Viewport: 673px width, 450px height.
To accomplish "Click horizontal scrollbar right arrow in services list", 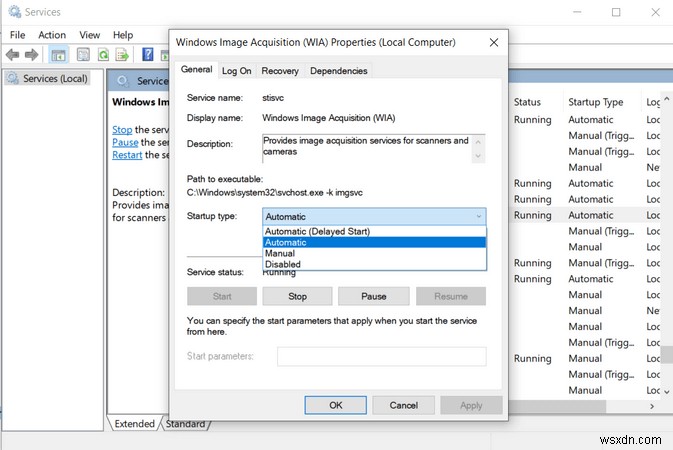I will pyautogui.click(x=652, y=406).
